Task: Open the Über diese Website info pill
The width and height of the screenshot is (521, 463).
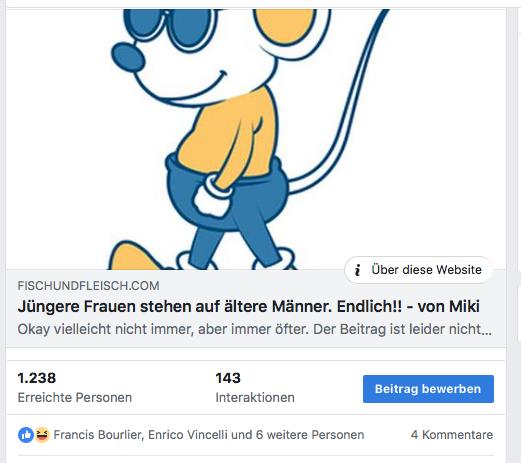Action: [x=418, y=270]
